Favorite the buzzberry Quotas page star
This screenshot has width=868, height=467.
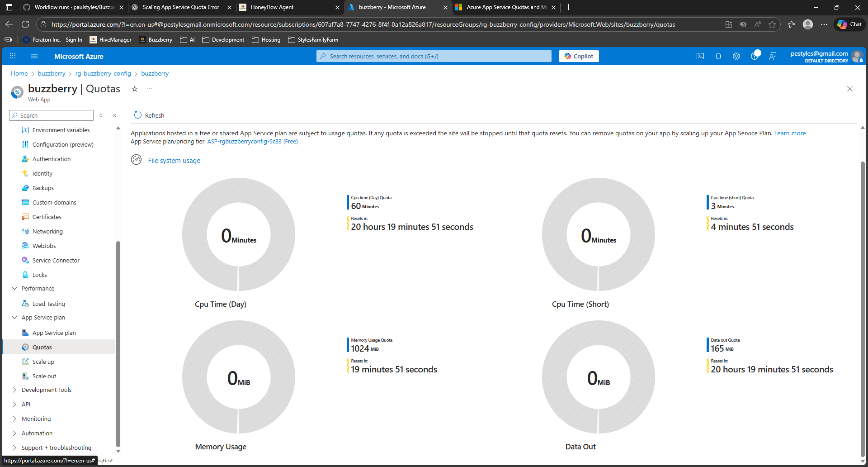pyautogui.click(x=135, y=89)
